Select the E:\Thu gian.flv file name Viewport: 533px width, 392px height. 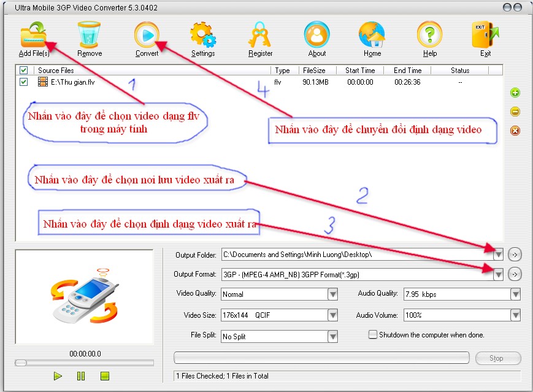click(x=73, y=82)
